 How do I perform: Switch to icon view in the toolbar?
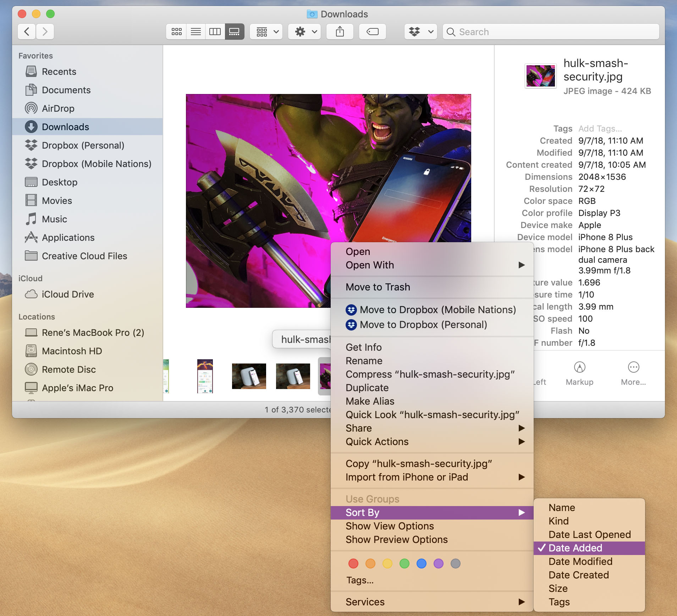point(176,32)
